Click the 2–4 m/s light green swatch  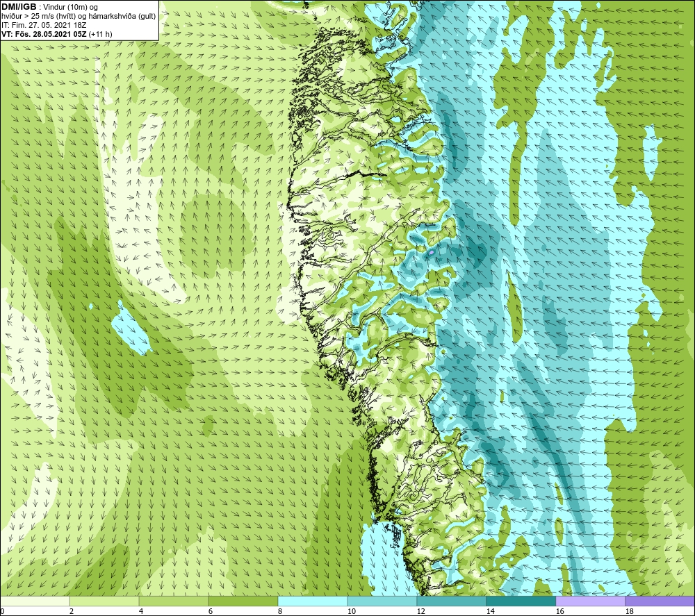pyautogui.click(x=104, y=601)
